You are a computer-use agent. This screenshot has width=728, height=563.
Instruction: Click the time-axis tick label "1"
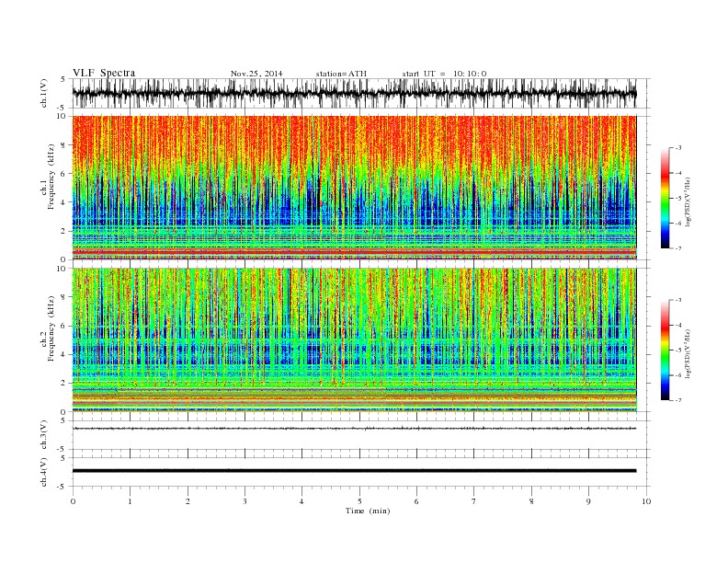130,501
